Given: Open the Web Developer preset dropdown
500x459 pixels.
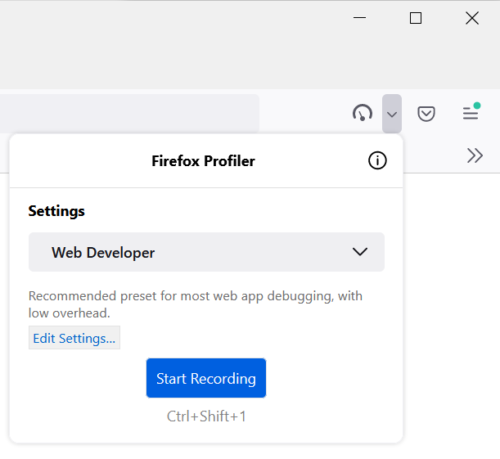Looking at the screenshot, I should click(206, 252).
